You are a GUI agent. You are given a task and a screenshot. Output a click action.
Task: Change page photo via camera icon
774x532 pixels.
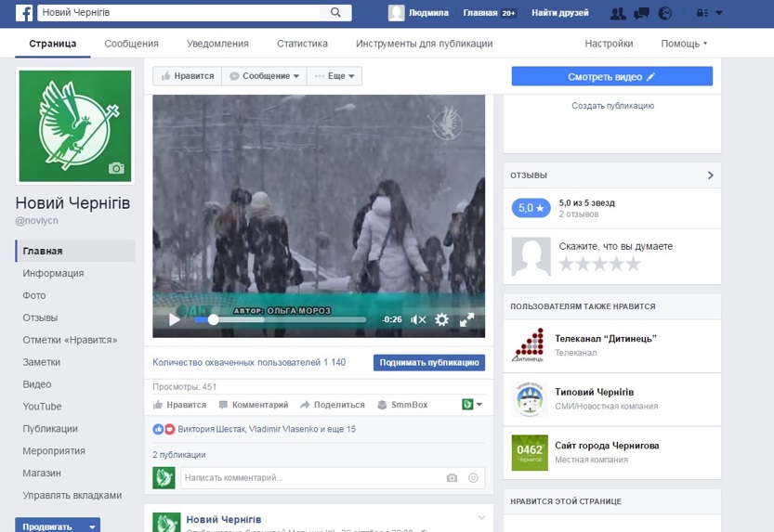116,168
